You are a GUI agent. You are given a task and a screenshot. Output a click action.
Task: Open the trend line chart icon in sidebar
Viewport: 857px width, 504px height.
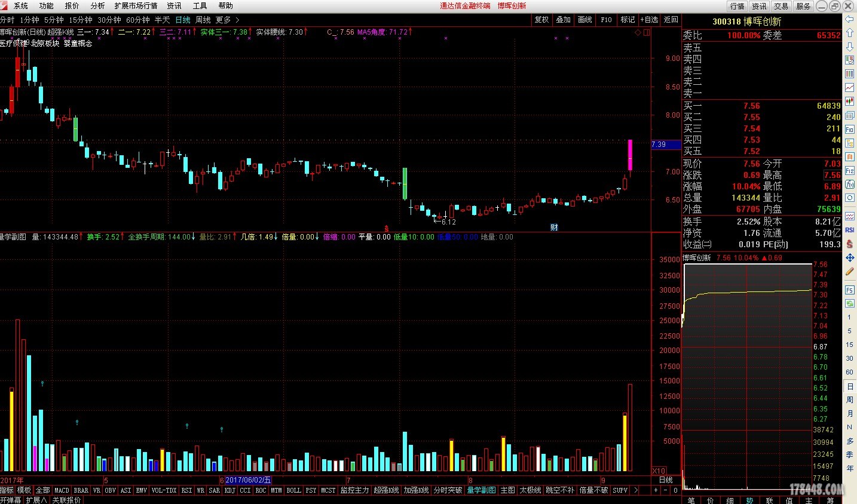[849, 88]
